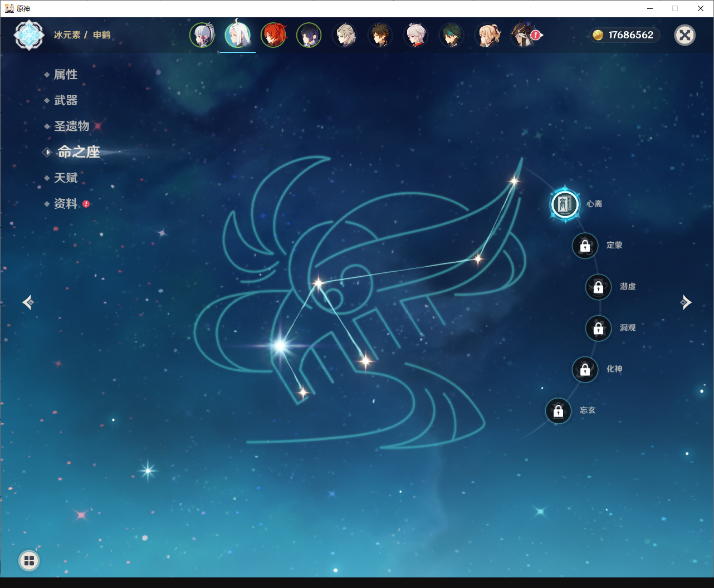The image size is (714, 588).
Task: Select the 命之座 constellation menu
Action: coord(79,152)
